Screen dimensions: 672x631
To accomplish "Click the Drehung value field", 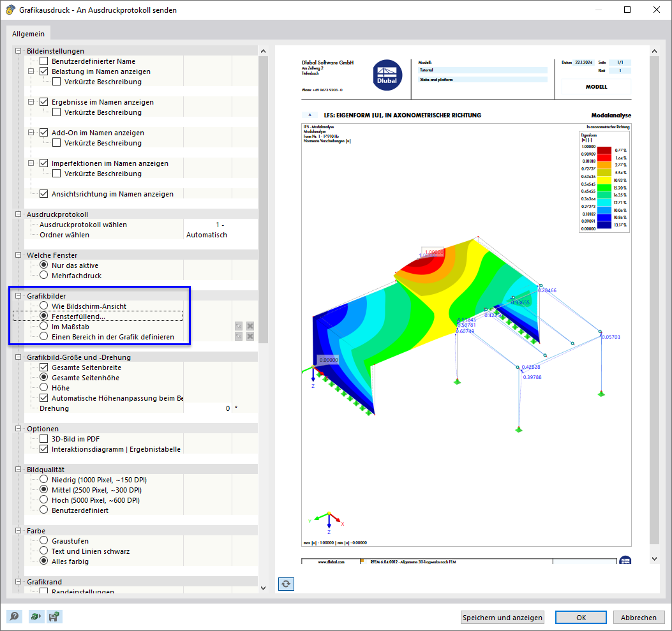I will tap(207, 408).
